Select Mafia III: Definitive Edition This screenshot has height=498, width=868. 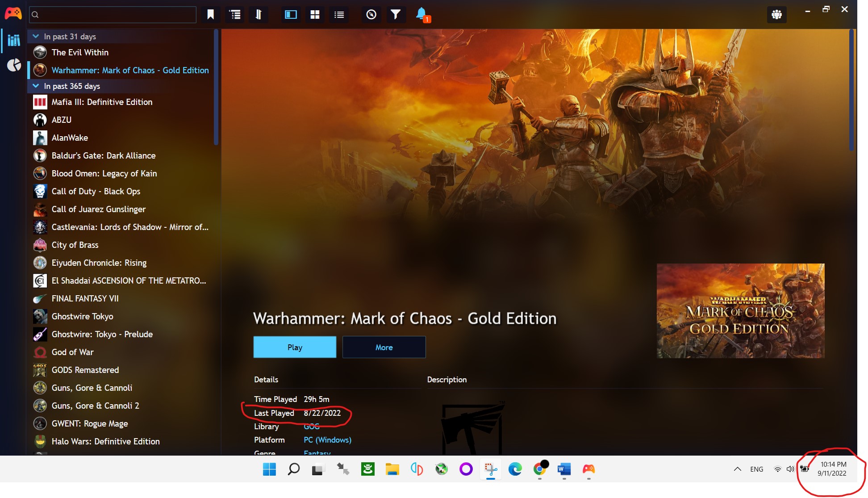point(121,102)
